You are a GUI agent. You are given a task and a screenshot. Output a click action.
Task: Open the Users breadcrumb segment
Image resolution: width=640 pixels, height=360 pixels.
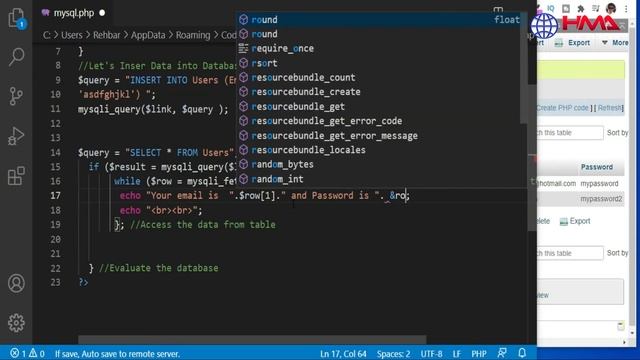[72, 35]
